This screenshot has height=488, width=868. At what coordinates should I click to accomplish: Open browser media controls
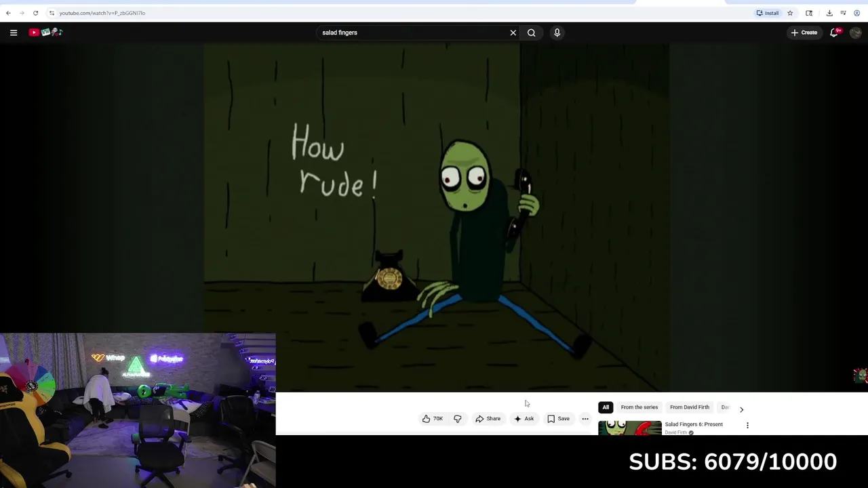[843, 13]
